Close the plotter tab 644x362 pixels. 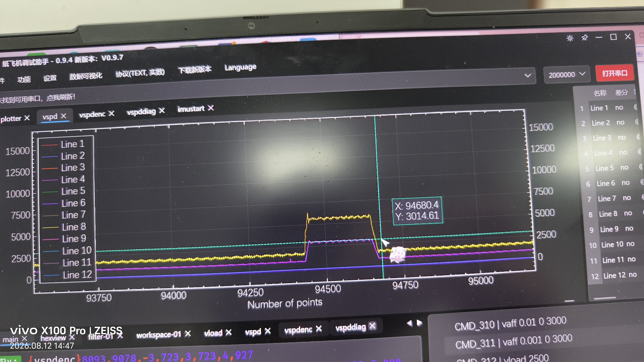coord(27,118)
